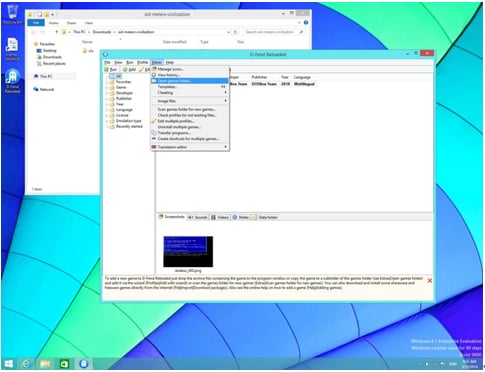Screen dimensions: 485x372
Task: Open the dosbox screenshot thumbnail
Action: [188, 252]
